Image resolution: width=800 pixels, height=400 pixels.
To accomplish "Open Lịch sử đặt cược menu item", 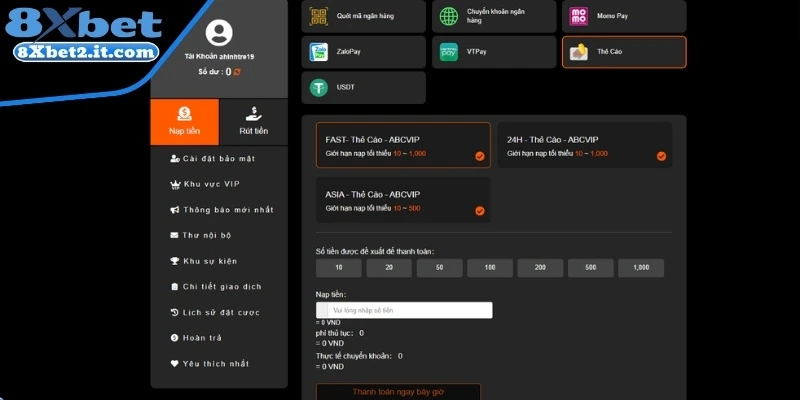I will pos(215,312).
